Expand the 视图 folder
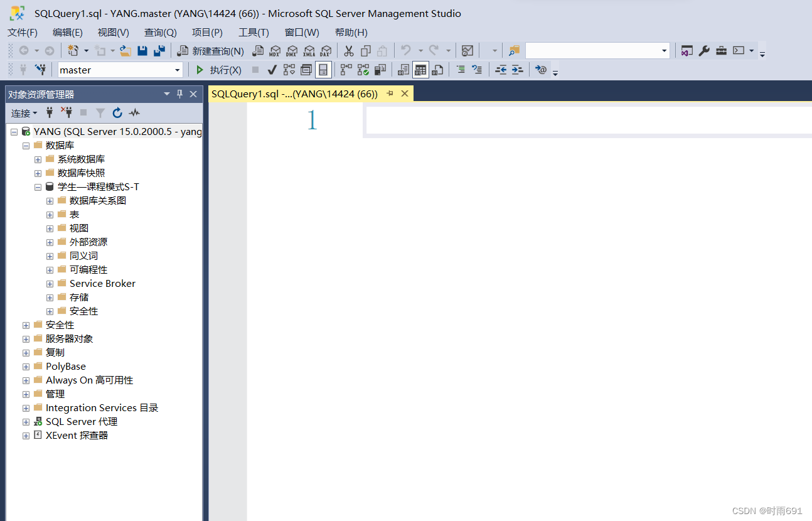 pyautogui.click(x=50, y=228)
